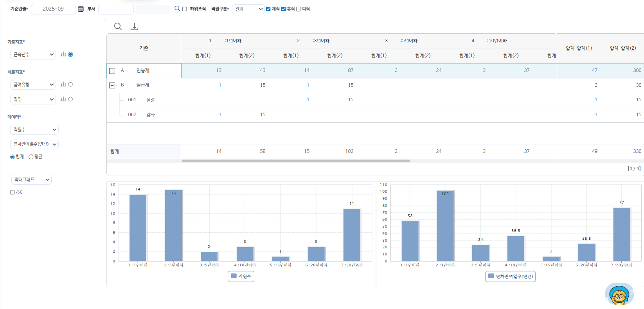Toggle the 연차잔여일수(연간) legend marker in the chart
The height and width of the screenshot is (309, 644).
tap(491, 276)
